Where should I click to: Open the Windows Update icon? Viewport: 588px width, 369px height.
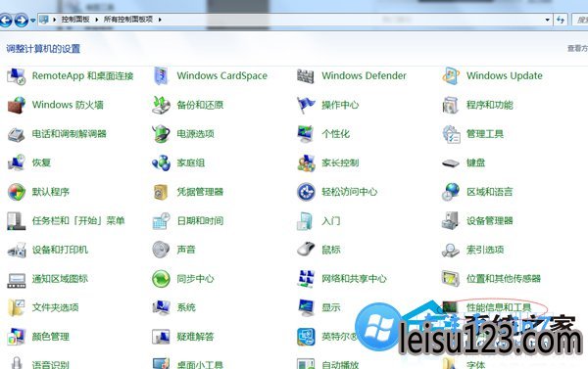(451, 76)
